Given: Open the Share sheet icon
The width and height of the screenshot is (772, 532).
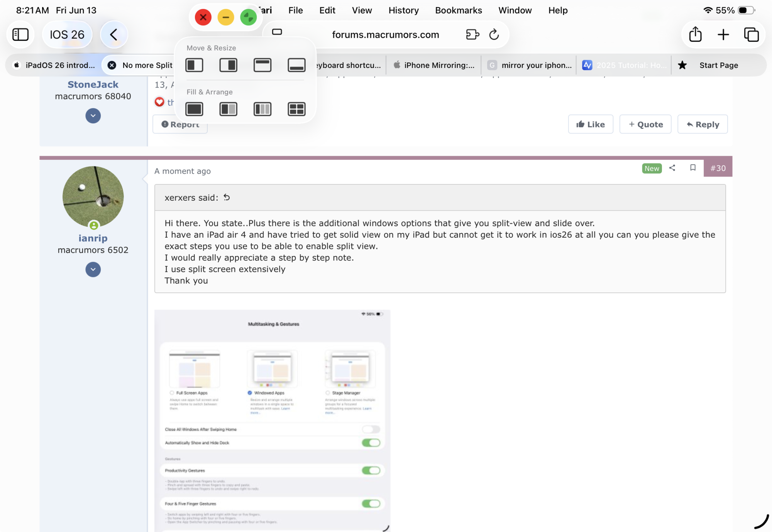Looking at the screenshot, I should tap(695, 35).
